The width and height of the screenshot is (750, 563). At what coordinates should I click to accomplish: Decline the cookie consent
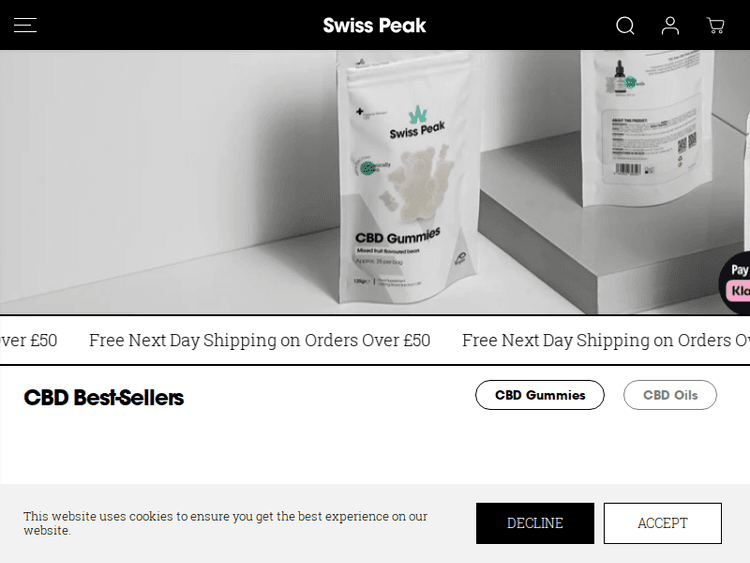[535, 523]
